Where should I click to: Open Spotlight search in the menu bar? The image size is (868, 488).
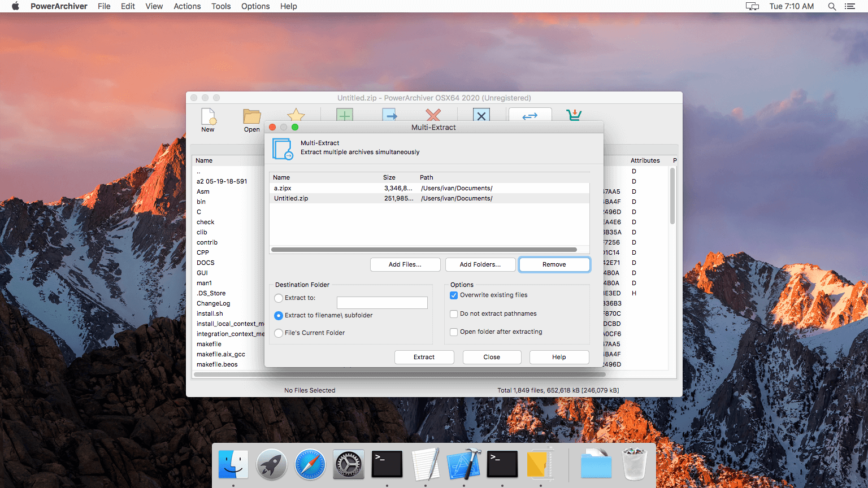pos(832,6)
